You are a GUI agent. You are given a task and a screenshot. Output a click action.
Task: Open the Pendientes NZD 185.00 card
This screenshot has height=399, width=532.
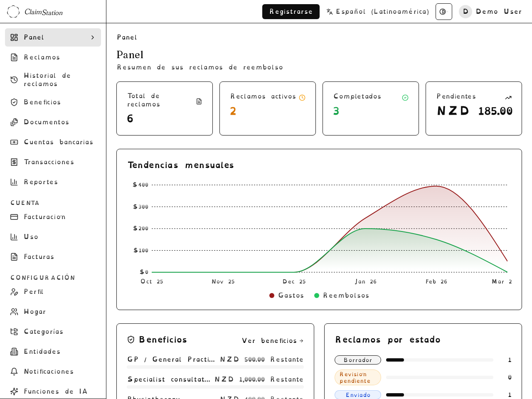click(x=474, y=108)
